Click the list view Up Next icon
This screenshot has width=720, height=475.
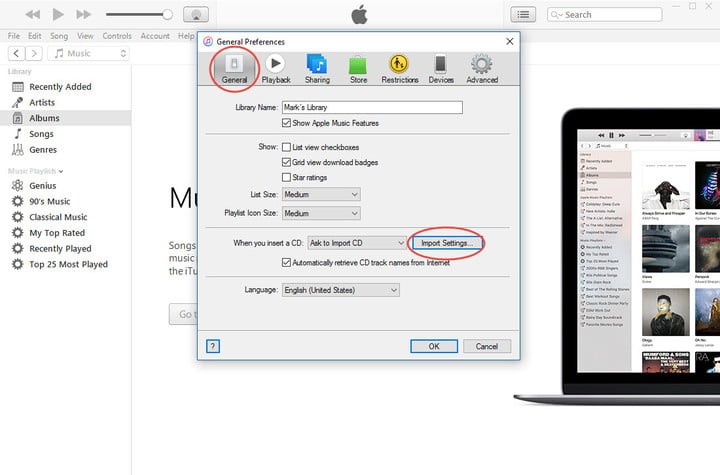point(523,15)
